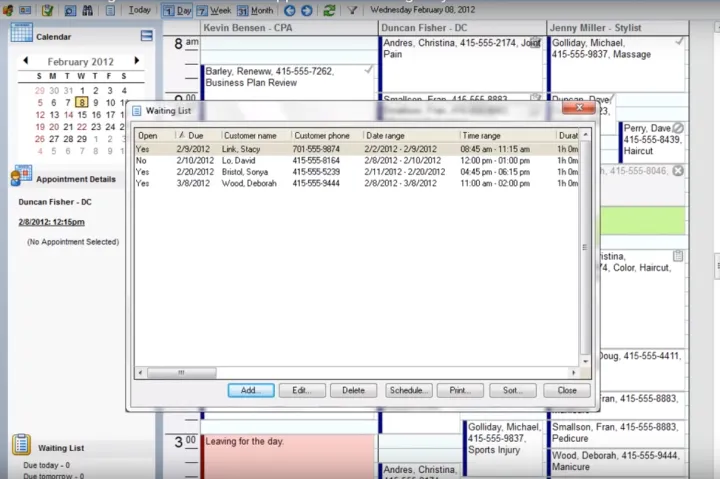Image resolution: width=720 pixels, height=479 pixels.
Task: Click the Schedule... button
Action: tap(409, 390)
